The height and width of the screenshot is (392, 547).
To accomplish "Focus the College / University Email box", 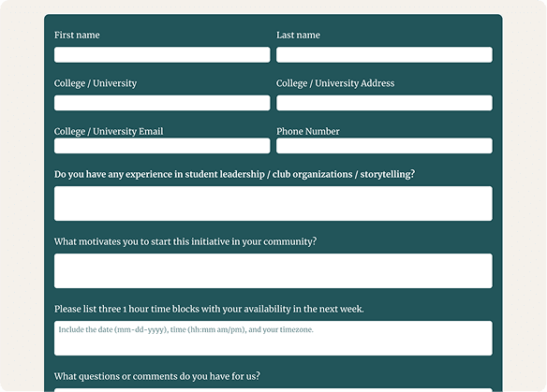I will [162, 146].
